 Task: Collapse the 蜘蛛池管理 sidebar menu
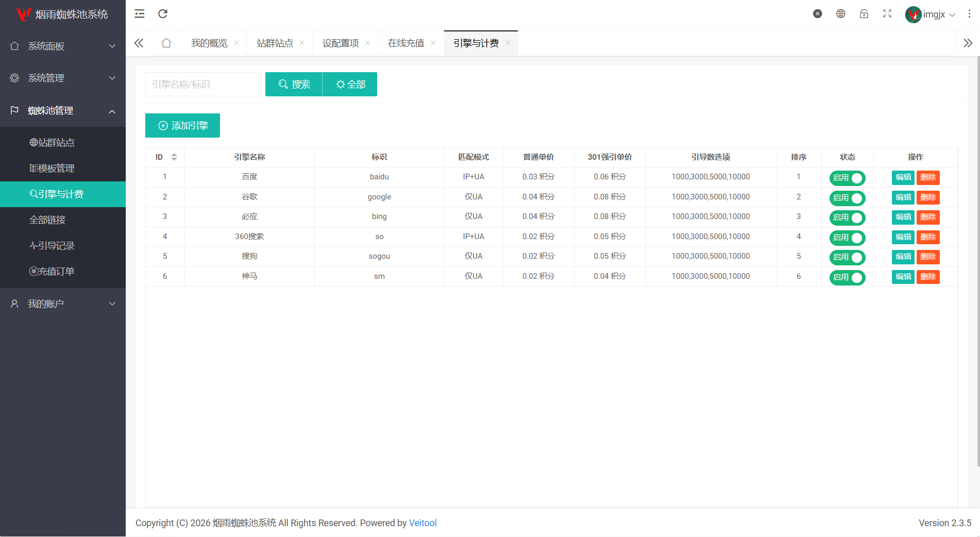(63, 110)
